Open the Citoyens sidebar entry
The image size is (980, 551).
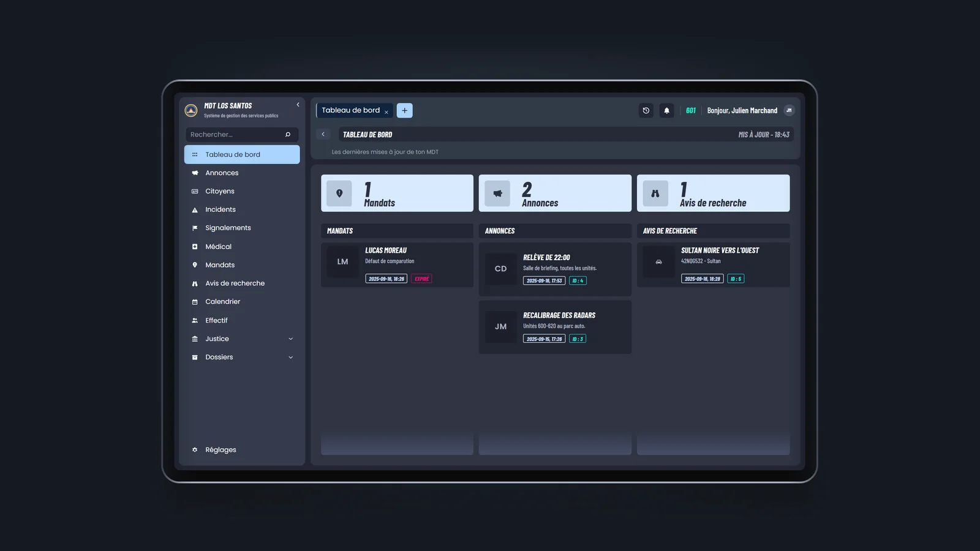pyautogui.click(x=242, y=191)
